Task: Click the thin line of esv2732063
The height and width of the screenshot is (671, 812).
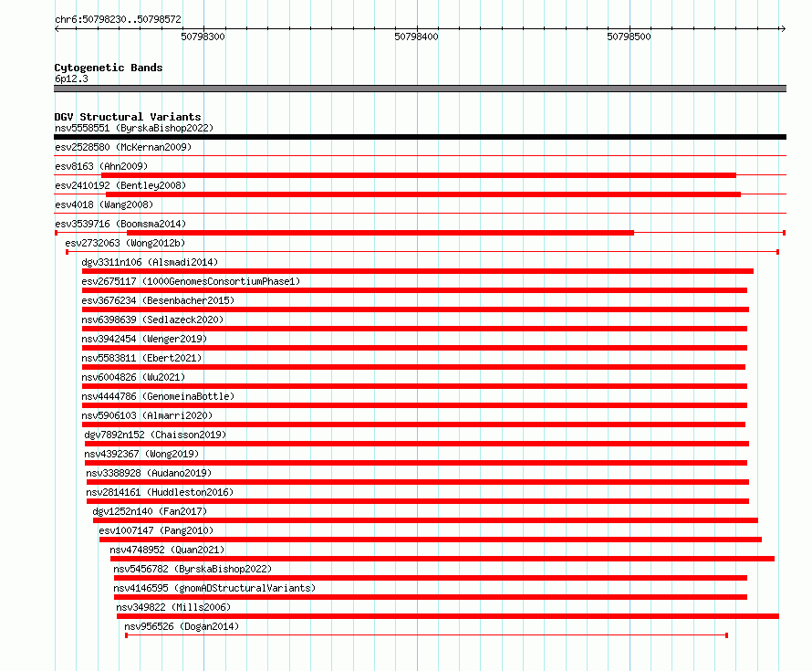Action: pyautogui.click(x=422, y=252)
